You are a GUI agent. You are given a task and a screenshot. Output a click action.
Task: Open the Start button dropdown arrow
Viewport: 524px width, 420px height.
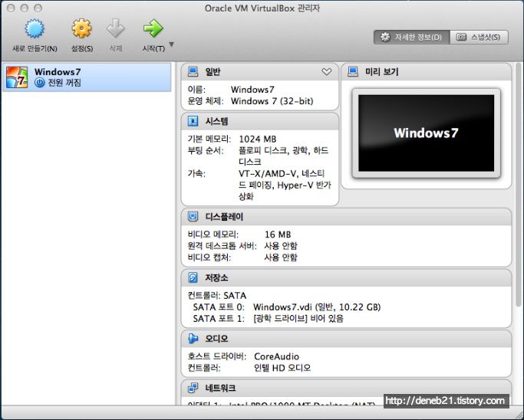[x=171, y=44]
